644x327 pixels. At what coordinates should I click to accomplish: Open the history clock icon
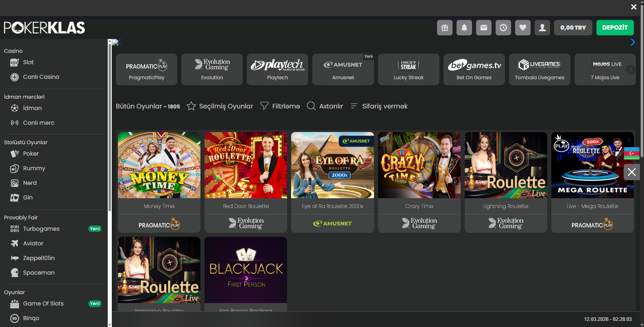503,28
